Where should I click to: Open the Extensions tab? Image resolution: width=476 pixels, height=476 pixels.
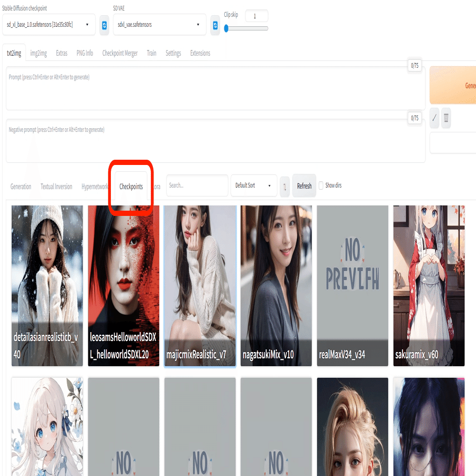200,53
